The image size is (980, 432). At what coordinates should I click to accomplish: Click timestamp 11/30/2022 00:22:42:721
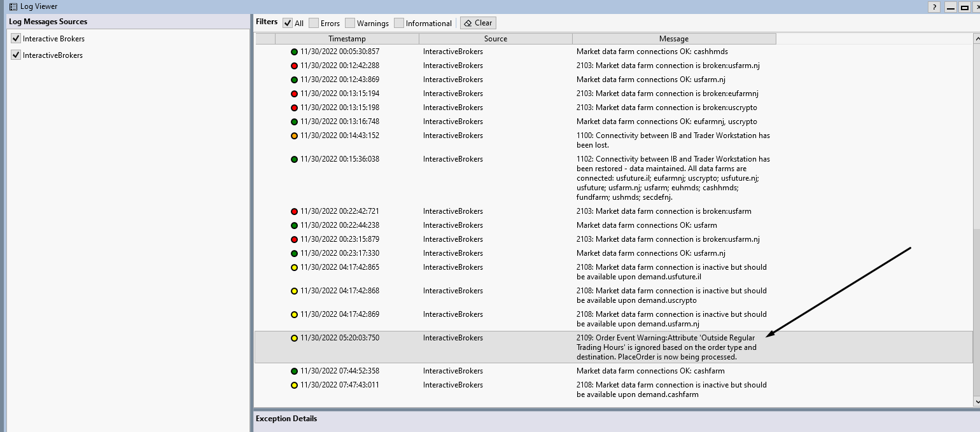click(x=340, y=211)
